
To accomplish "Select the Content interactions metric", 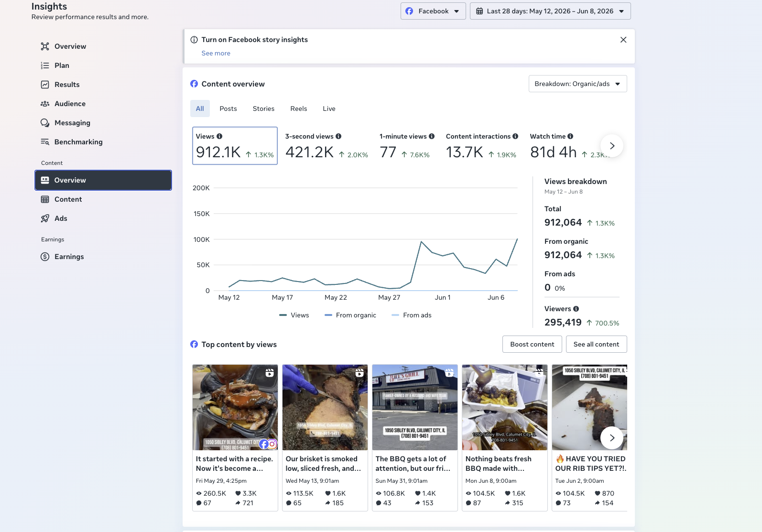I will pyautogui.click(x=482, y=146).
